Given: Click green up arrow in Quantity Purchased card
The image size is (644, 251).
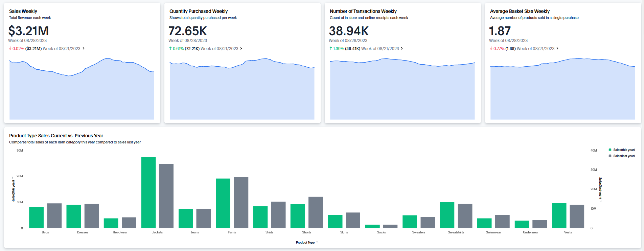Looking at the screenshot, I should [170, 48].
